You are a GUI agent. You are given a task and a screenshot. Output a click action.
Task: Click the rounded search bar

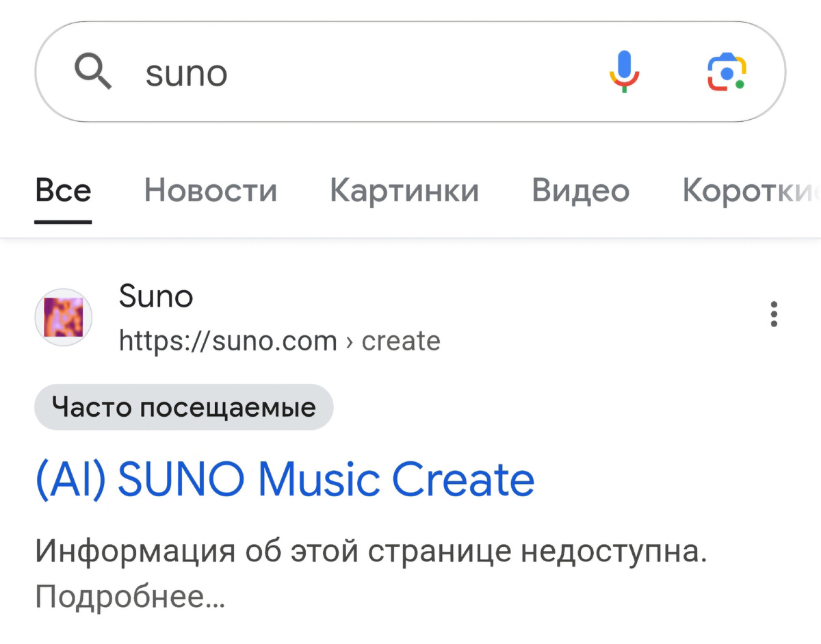tap(410, 71)
